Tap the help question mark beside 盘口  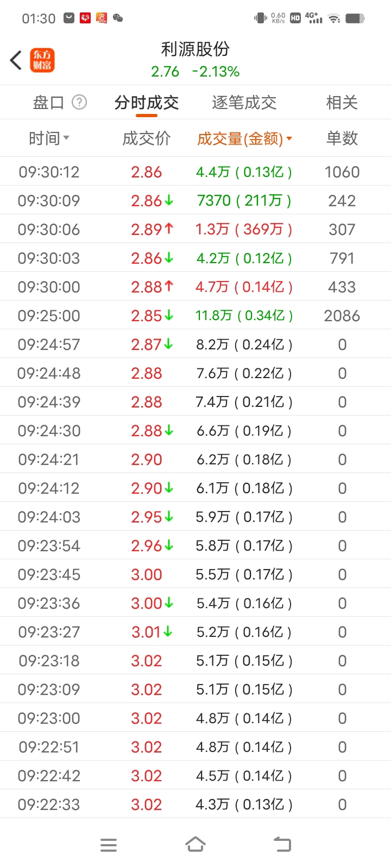[x=79, y=102]
